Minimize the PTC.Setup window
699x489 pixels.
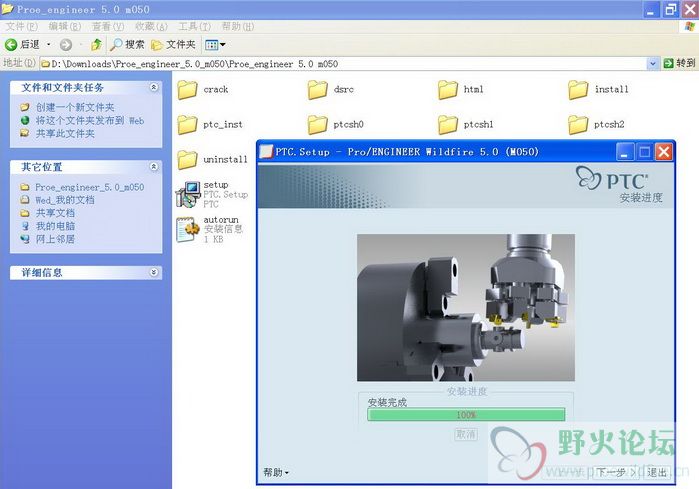point(625,152)
